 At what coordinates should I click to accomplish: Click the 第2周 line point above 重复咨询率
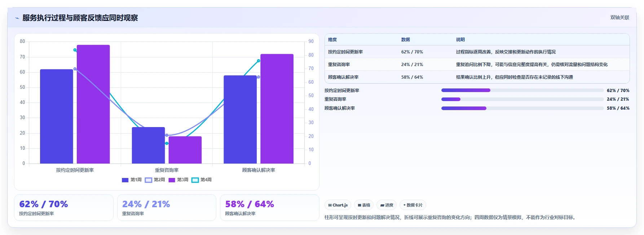167,135
